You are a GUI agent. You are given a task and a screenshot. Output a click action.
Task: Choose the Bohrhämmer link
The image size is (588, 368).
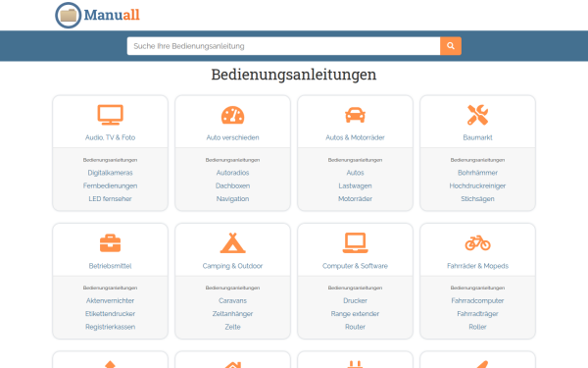(477, 173)
